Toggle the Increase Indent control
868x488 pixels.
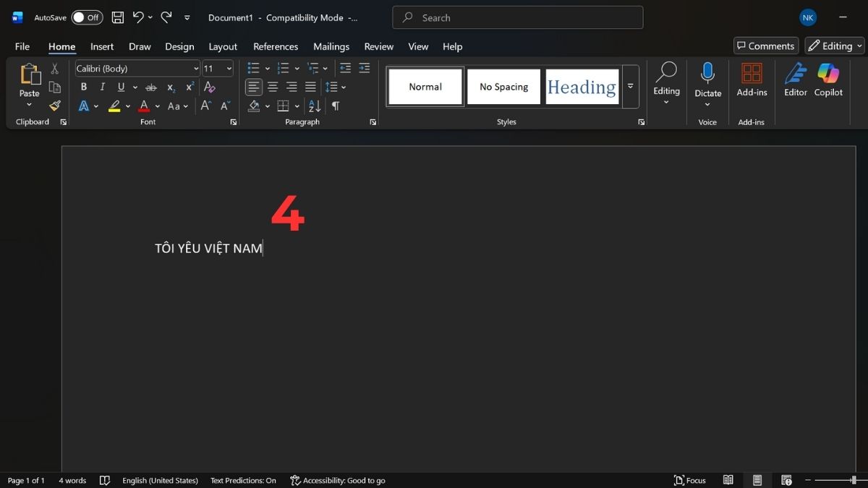[x=365, y=68]
